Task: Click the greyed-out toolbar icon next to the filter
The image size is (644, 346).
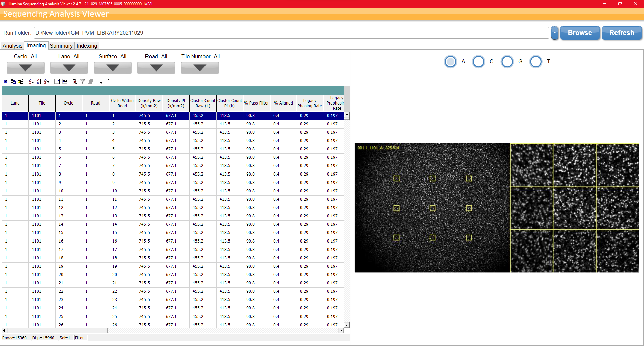Action: tap(90, 81)
